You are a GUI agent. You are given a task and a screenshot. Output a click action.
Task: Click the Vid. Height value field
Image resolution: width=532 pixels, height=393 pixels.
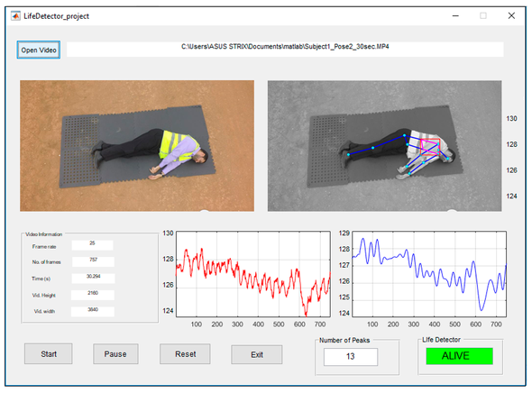pos(93,295)
